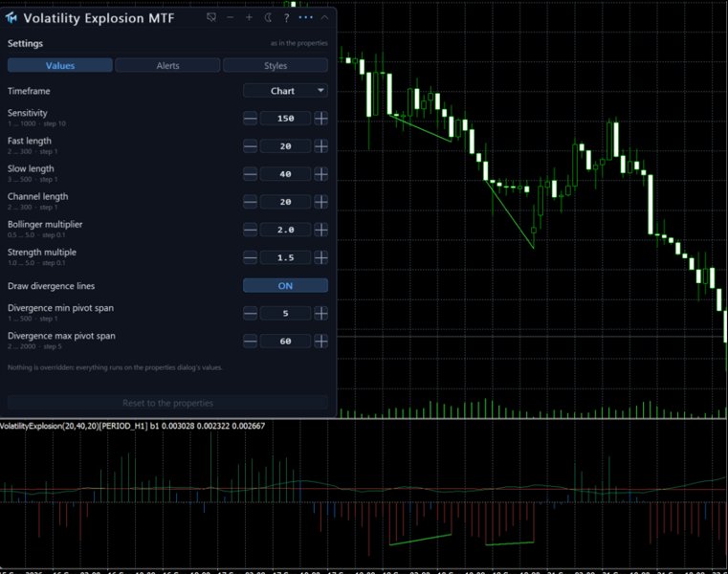Click the Divergence min pivot span field 5
The image size is (728, 574).
pos(285,314)
